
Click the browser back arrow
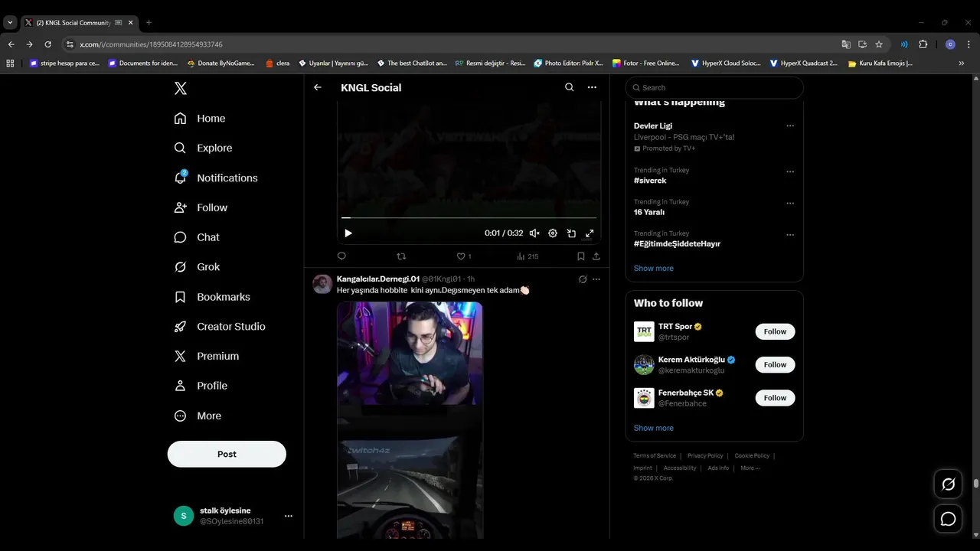click(x=11, y=44)
